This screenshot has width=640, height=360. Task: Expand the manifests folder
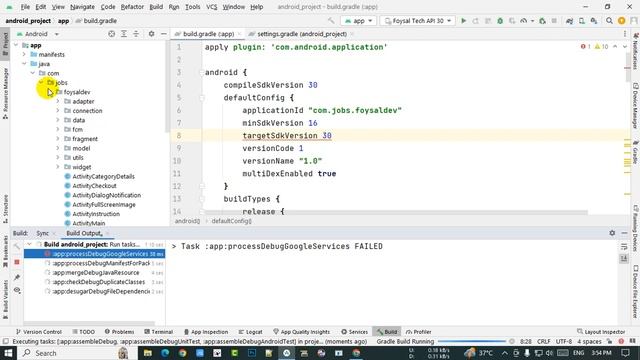coord(24,54)
